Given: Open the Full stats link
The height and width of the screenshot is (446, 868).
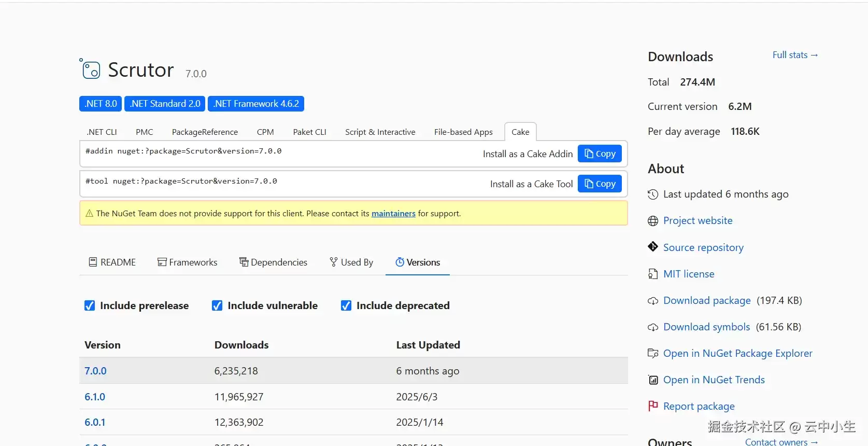Looking at the screenshot, I should tap(795, 55).
